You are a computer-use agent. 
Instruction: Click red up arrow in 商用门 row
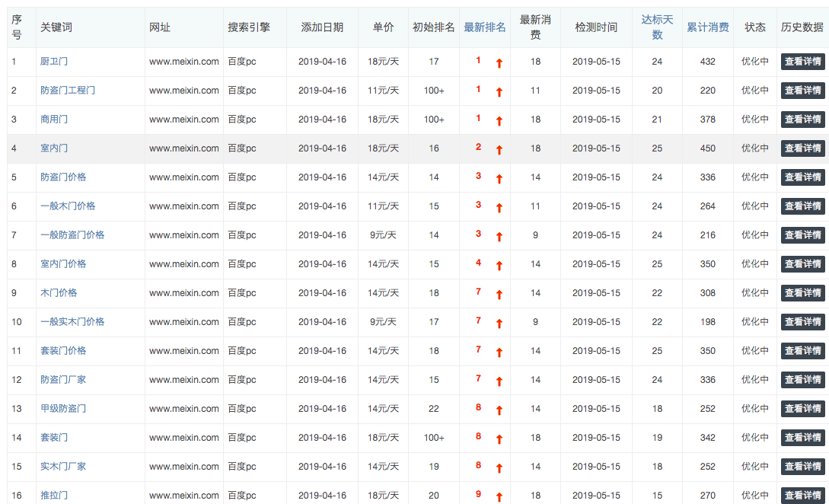(499, 121)
